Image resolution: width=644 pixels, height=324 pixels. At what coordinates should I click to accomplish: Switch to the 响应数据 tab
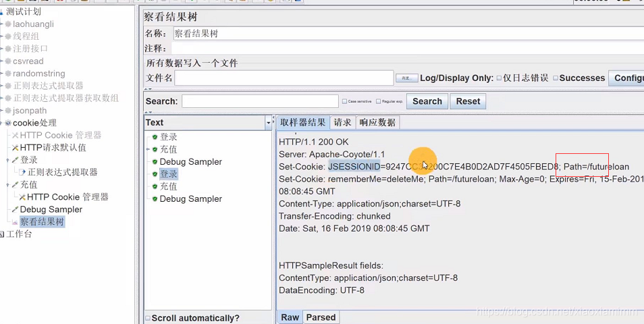tap(377, 122)
